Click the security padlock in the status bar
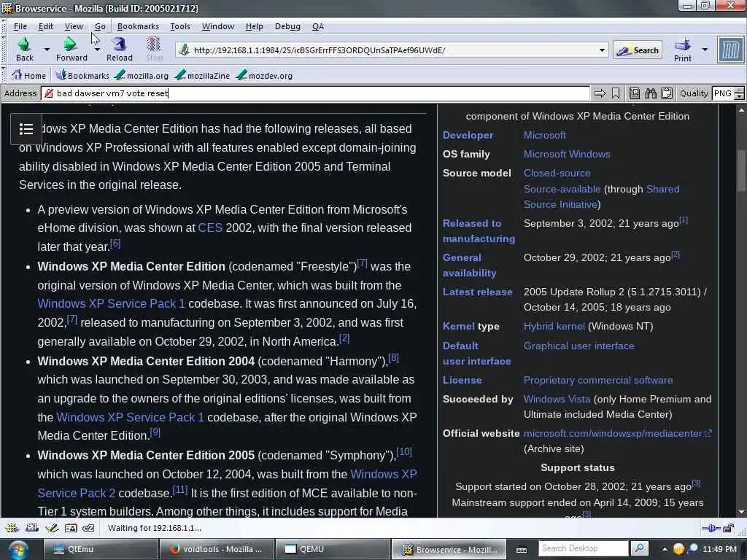Viewport: 747px width, 560px height. point(729,528)
